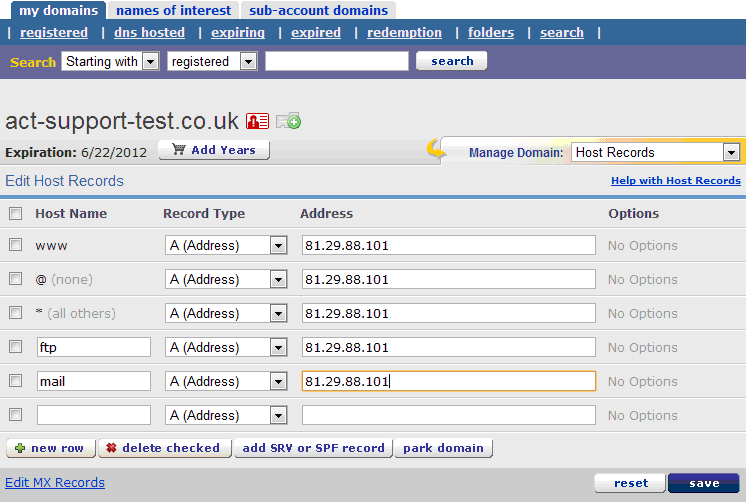Click the yellow arrow by Manage Domain
This screenshot has height=502, width=746.
pyautogui.click(x=438, y=151)
